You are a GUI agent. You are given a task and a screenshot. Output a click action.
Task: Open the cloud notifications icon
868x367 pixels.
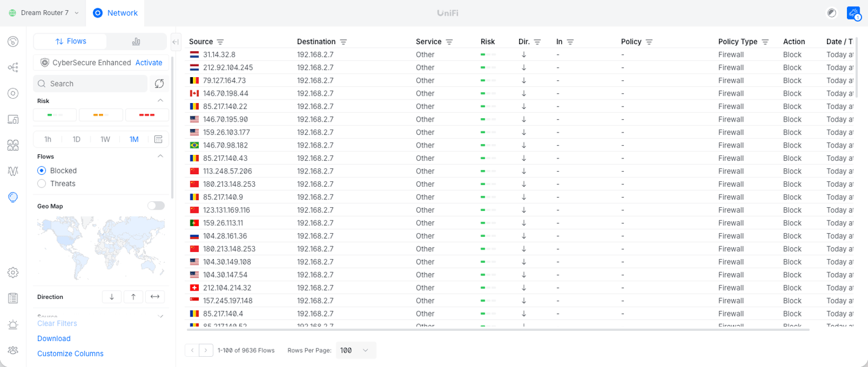854,13
